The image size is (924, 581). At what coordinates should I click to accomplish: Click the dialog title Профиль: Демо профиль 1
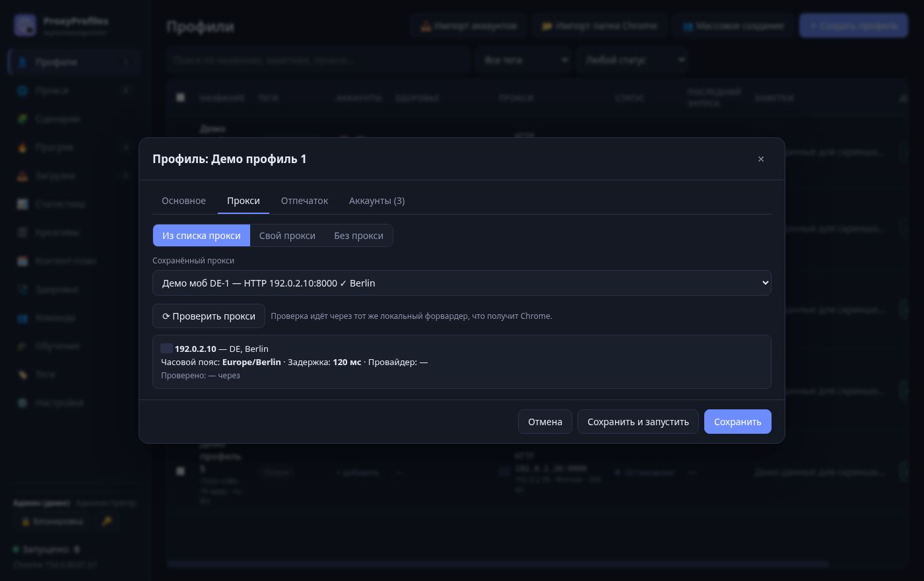pyautogui.click(x=230, y=159)
